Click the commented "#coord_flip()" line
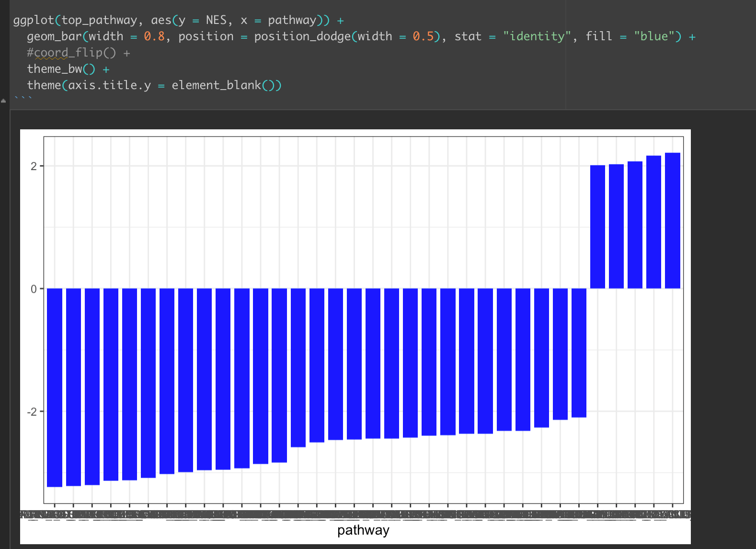The image size is (756, 549). click(x=71, y=53)
